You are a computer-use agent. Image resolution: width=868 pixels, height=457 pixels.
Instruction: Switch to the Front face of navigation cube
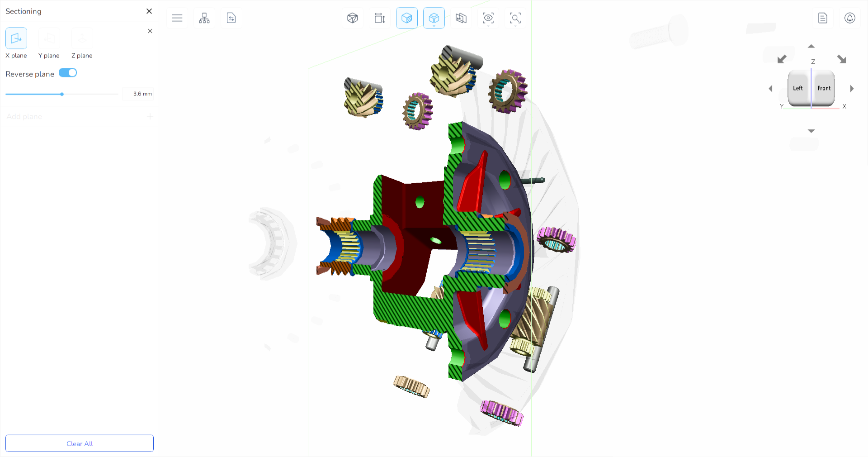[824, 88]
